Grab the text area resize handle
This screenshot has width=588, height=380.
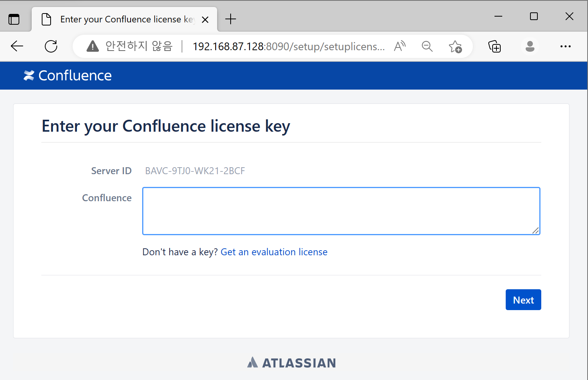(x=535, y=231)
